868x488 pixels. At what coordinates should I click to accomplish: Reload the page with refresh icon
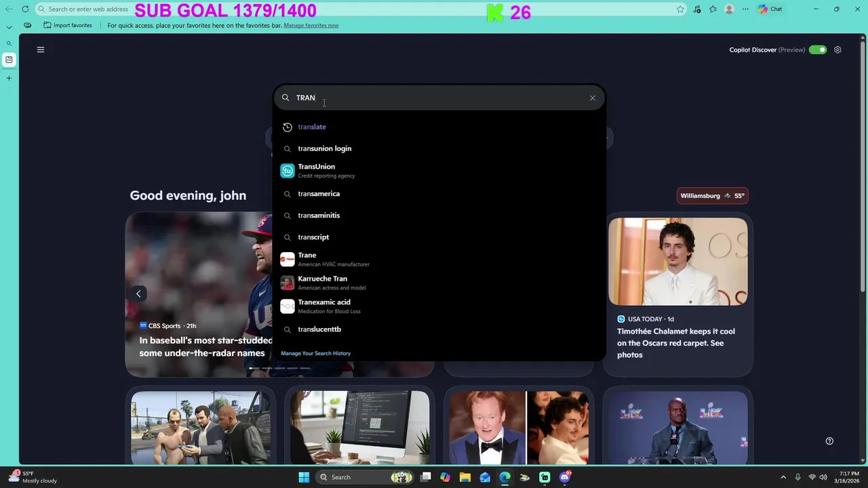pyautogui.click(x=25, y=9)
